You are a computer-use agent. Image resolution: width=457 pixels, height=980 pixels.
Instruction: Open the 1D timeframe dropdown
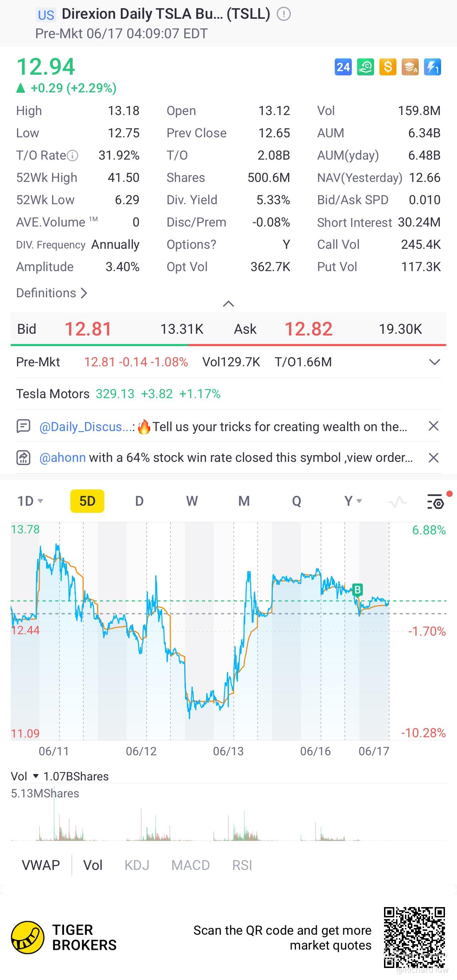pos(30,501)
